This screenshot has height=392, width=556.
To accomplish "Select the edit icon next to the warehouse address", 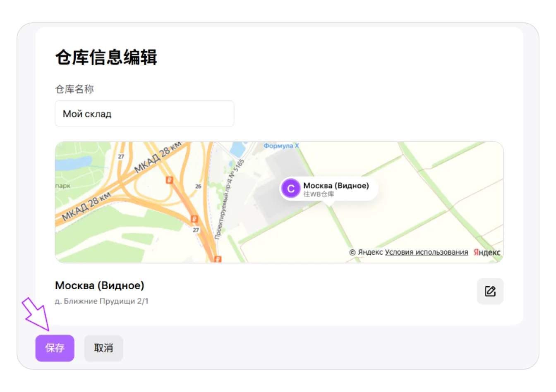I will point(490,291).
